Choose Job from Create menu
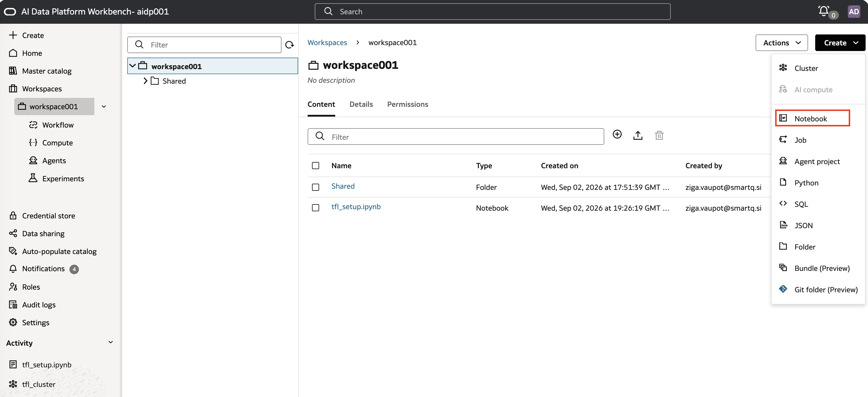This screenshot has height=397, width=868. pos(818,140)
